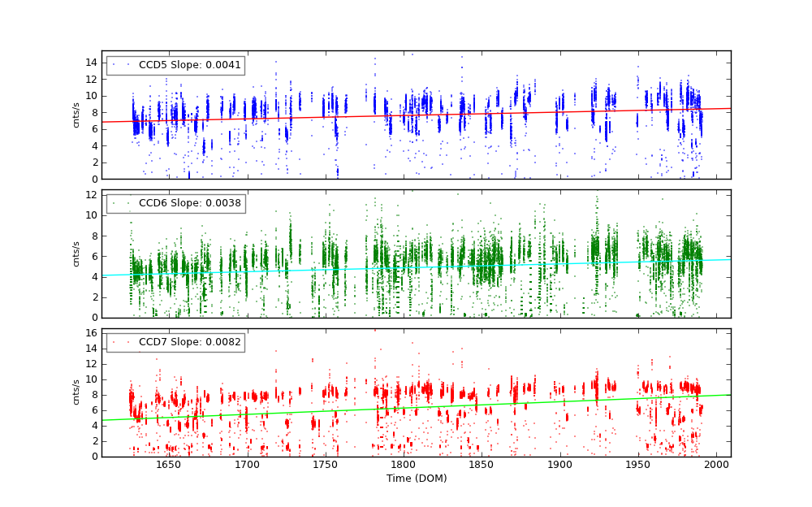The width and height of the screenshot is (812, 507).
Task: Click the cnts/s label of top panel
Action: point(76,115)
